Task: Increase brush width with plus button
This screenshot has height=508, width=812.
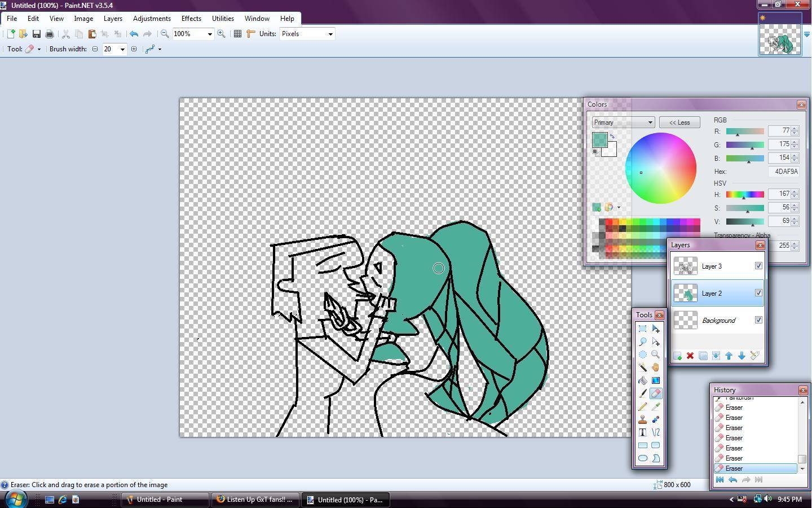Action: pos(134,49)
